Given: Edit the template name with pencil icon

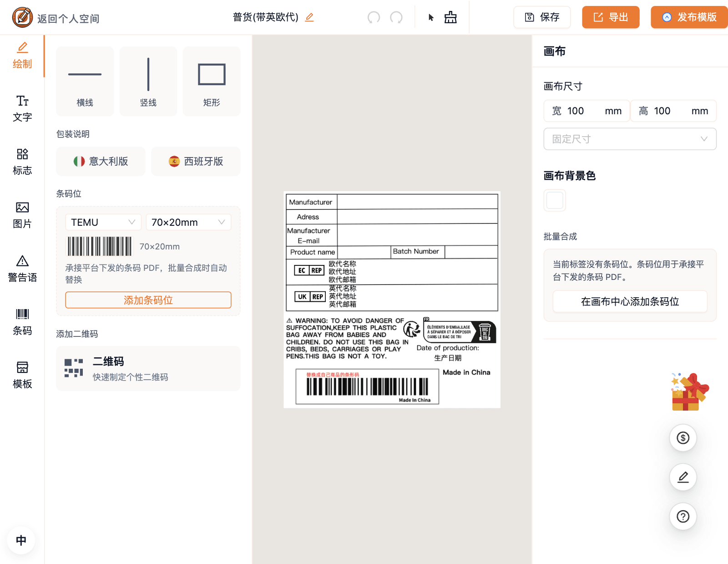Looking at the screenshot, I should (x=309, y=17).
